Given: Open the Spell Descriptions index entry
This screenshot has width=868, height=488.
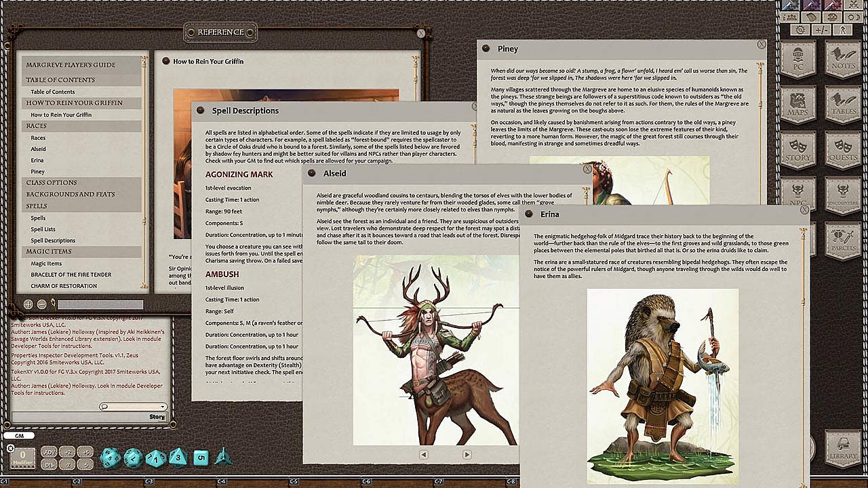Looking at the screenshot, I should pyautogui.click(x=53, y=241).
